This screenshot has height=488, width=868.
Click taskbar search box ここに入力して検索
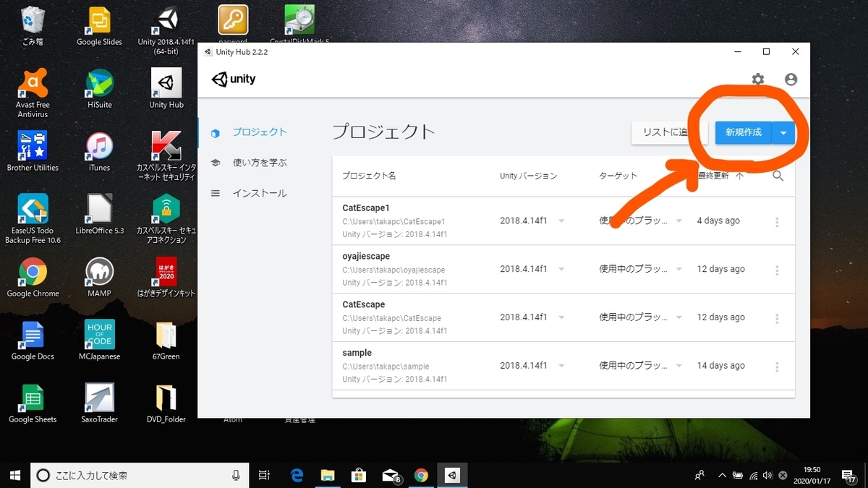pyautogui.click(x=140, y=475)
